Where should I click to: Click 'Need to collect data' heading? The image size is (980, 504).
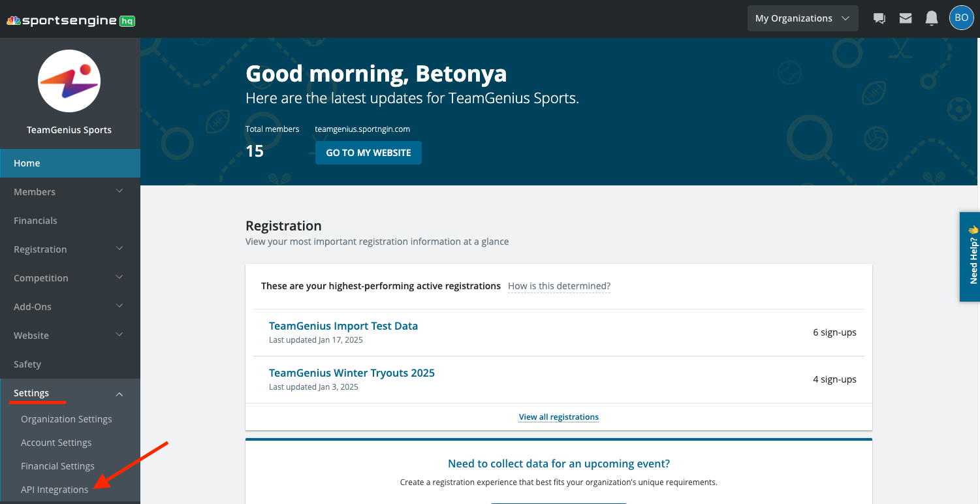click(x=559, y=464)
